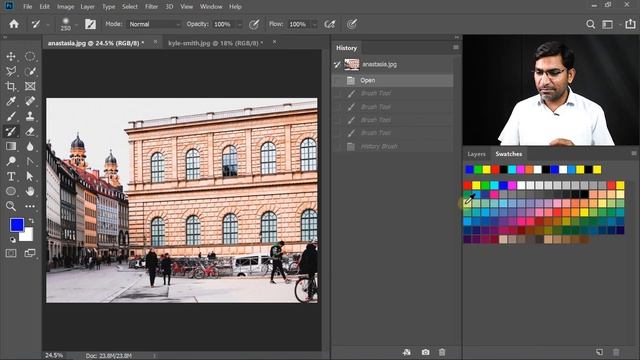Screen dimensions: 640x360
Task: Switch to kyle-smith.jpg document tab
Action: tap(215, 43)
